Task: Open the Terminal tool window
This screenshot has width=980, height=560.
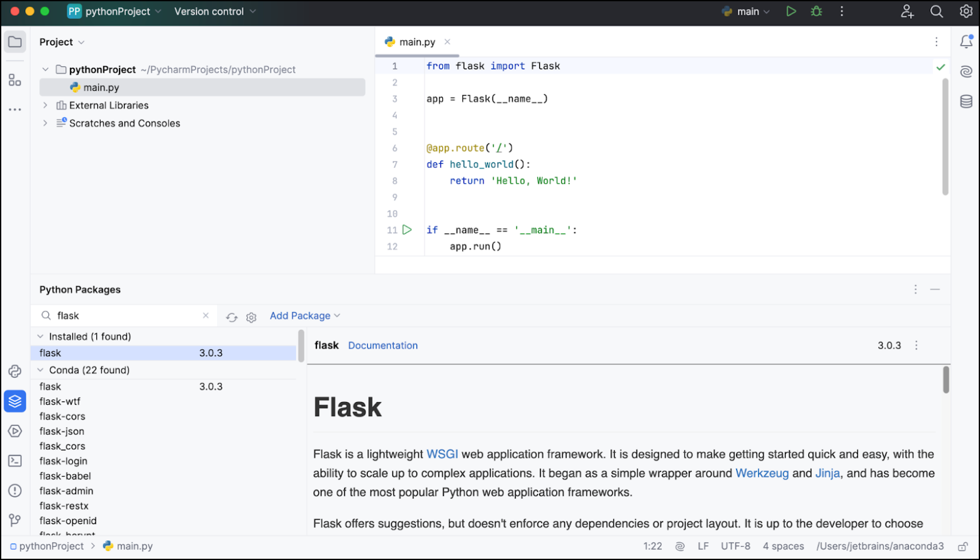Action: pyautogui.click(x=14, y=461)
